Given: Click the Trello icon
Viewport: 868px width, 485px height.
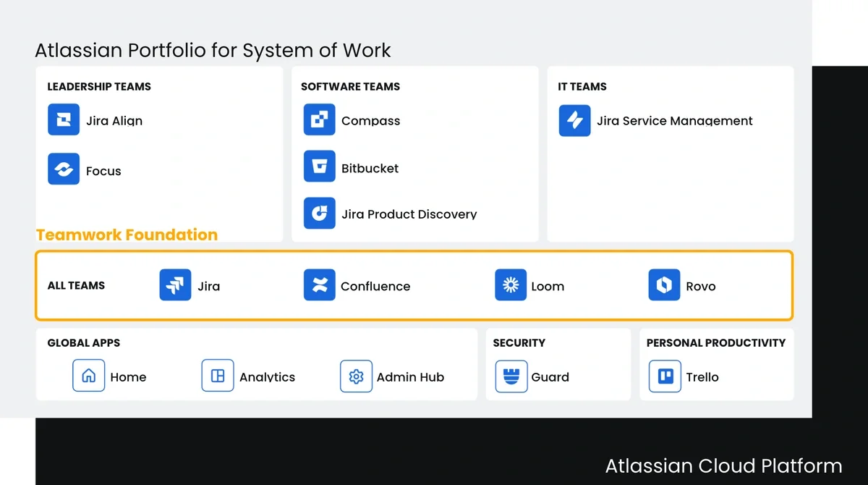Looking at the screenshot, I should [x=665, y=376].
